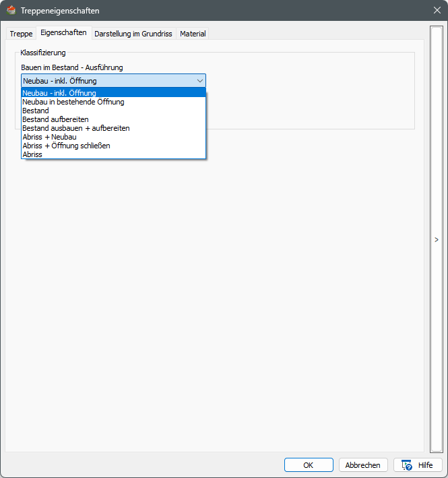This screenshot has width=448, height=478.
Task: Close the Treppeneigenschaften dialog window
Action: 437,11
